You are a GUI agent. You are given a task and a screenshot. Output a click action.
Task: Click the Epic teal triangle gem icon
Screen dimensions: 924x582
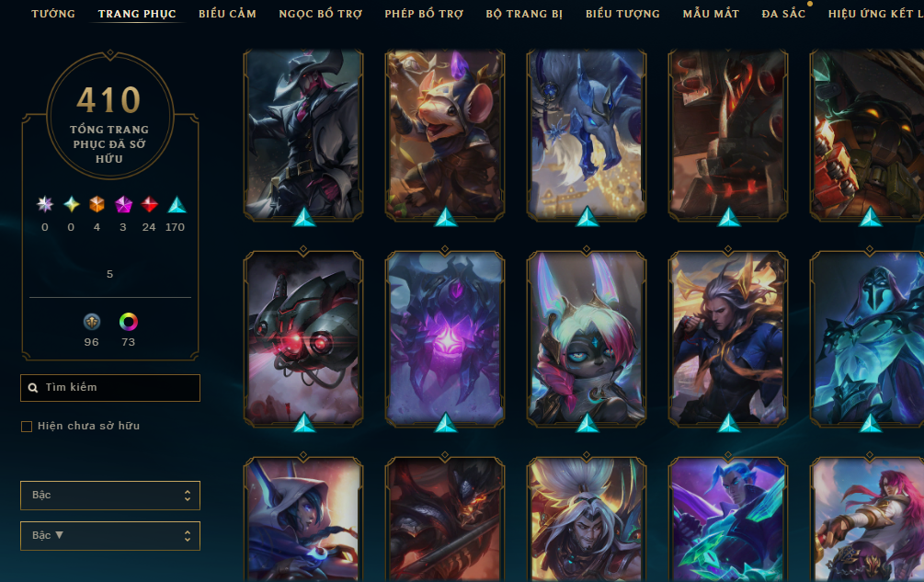coord(177,204)
